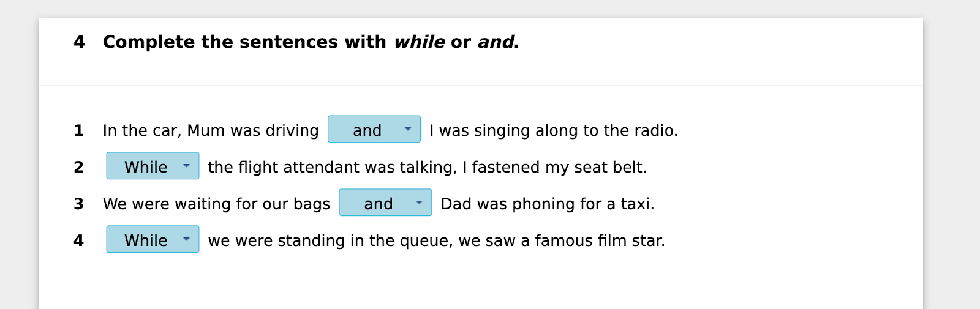The image size is (980, 309).
Task: Click the bold list number 3
Action: 79,204
